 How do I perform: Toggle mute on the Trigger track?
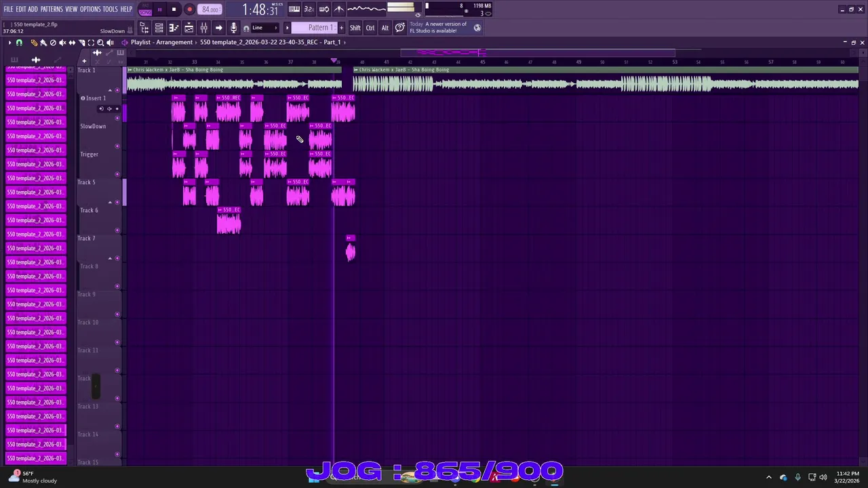(117, 174)
